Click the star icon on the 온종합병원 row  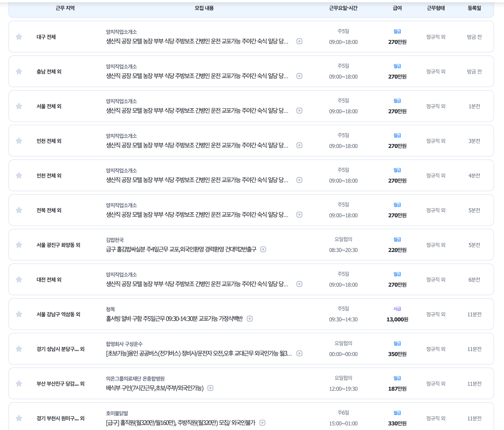pyautogui.click(x=18, y=383)
